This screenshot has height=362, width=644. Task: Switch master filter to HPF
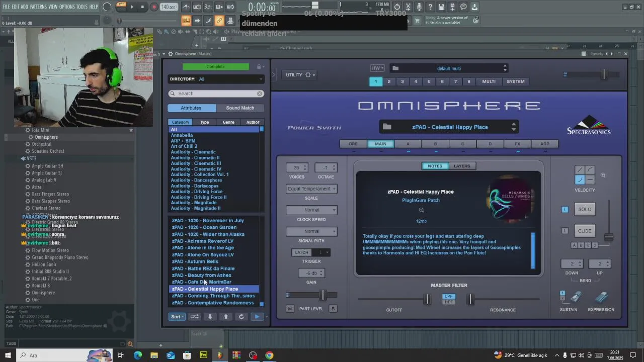coord(449,302)
